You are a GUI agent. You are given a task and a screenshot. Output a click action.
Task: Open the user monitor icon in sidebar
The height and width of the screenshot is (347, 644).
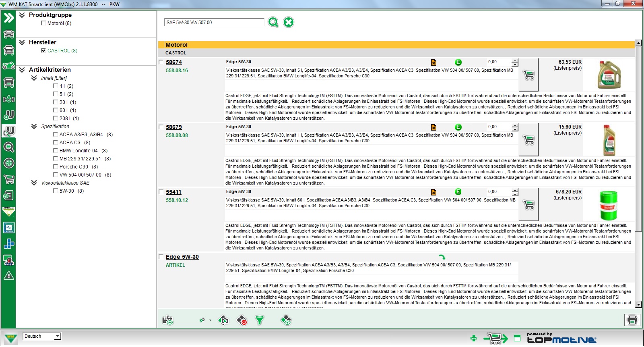click(9, 260)
